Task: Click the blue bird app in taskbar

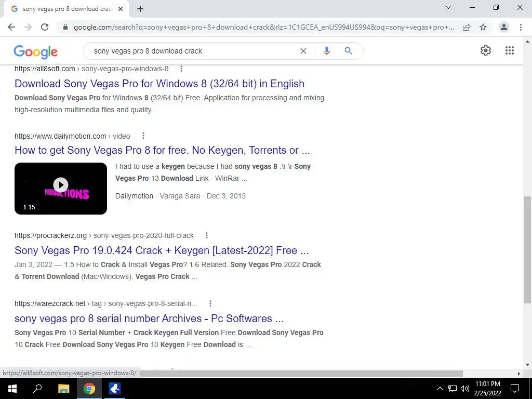Action: 115,389
